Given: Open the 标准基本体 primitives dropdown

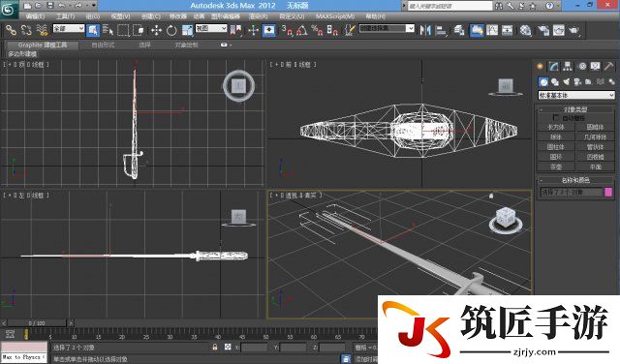Looking at the screenshot, I should [x=576, y=95].
